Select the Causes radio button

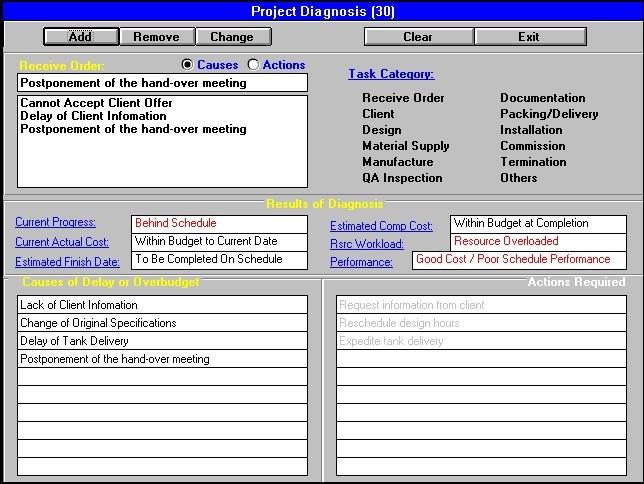(188, 65)
